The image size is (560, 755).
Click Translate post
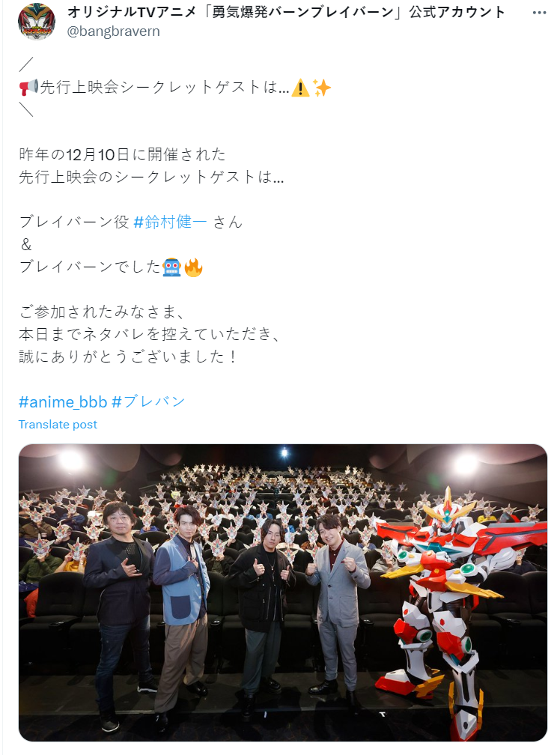58,424
